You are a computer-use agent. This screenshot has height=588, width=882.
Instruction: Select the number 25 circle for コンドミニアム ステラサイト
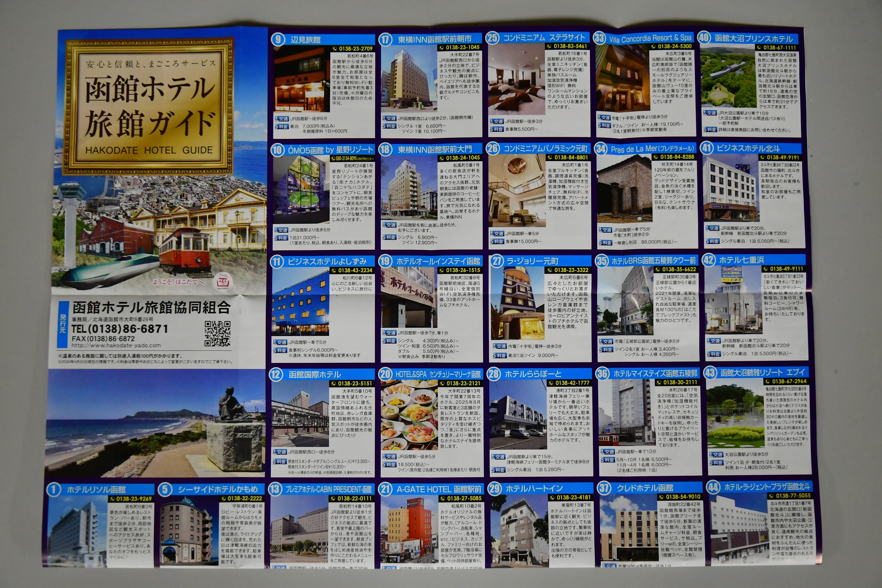coord(492,38)
